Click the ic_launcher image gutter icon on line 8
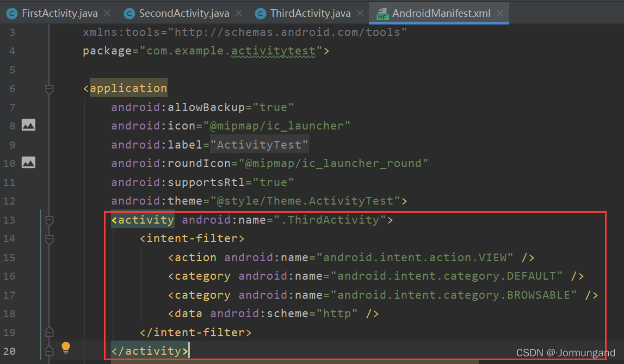 click(28, 125)
